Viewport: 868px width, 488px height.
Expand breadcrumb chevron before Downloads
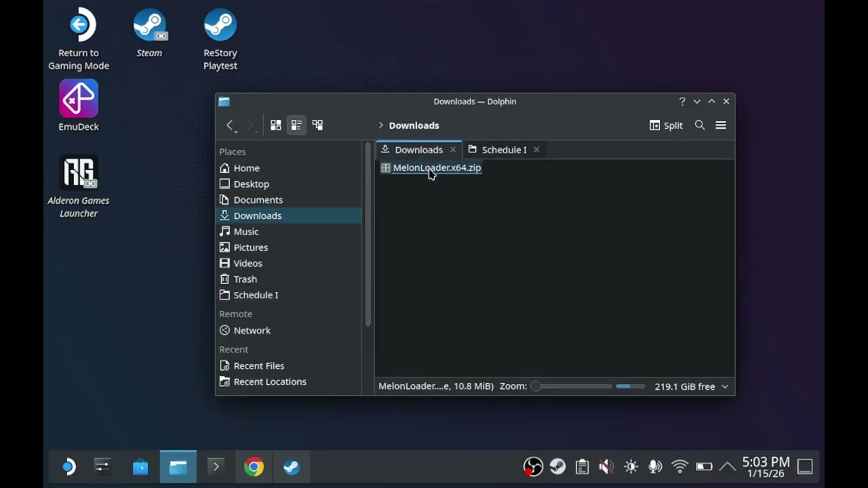pyautogui.click(x=381, y=125)
